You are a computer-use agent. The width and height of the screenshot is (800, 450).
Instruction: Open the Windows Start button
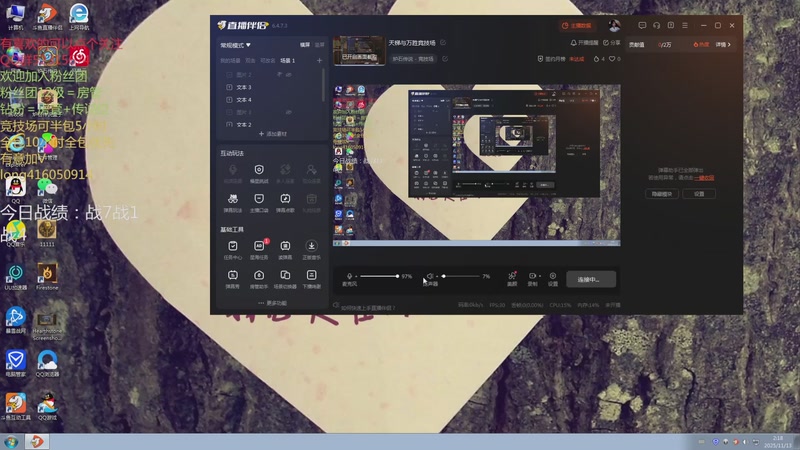pos(11,442)
